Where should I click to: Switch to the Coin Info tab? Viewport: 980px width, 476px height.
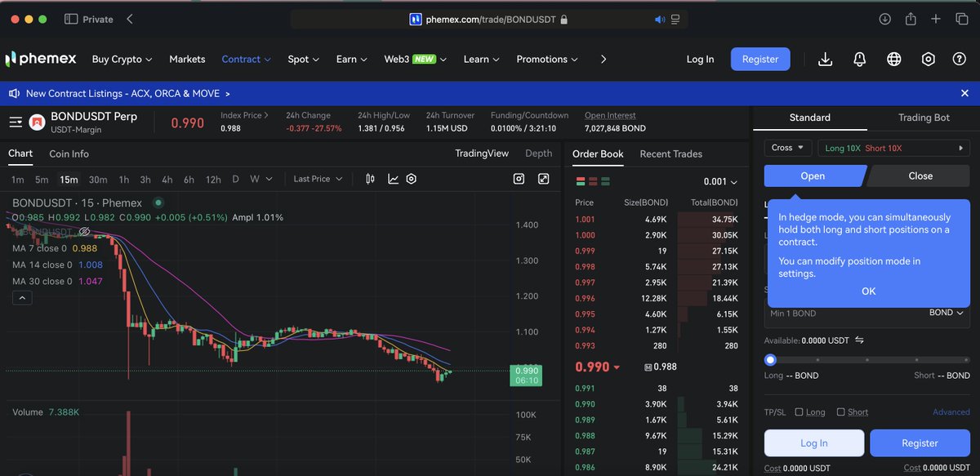pyautogui.click(x=69, y=153)
